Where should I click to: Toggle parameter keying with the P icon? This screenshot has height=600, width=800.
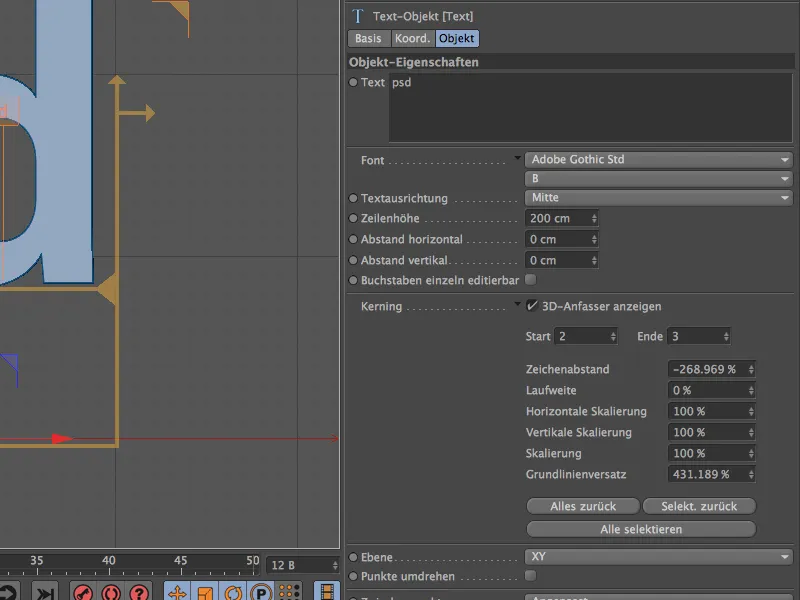coord(261,592)
